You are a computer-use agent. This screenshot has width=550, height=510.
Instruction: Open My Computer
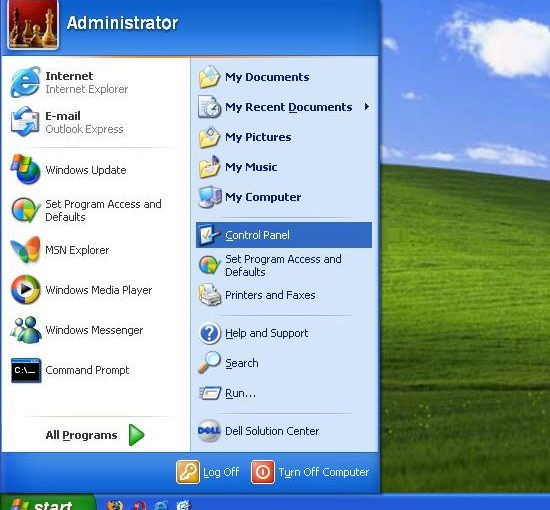click(283, 197)
